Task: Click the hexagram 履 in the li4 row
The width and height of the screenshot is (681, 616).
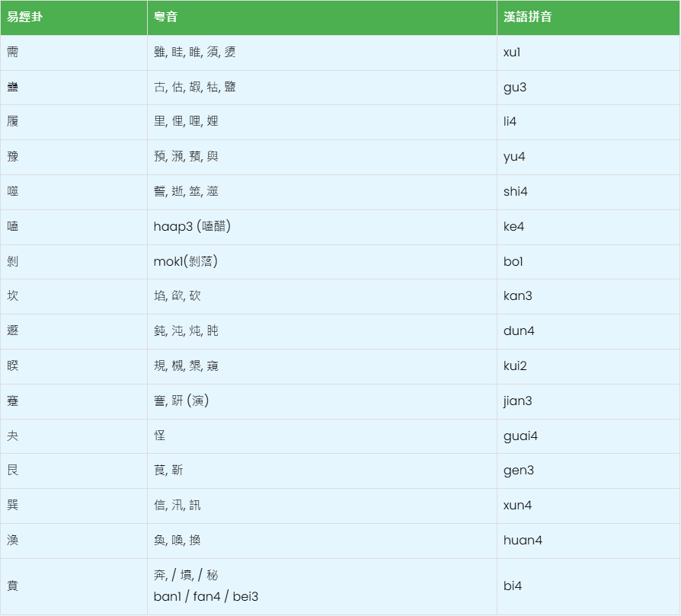Action: tap(13, 121)
